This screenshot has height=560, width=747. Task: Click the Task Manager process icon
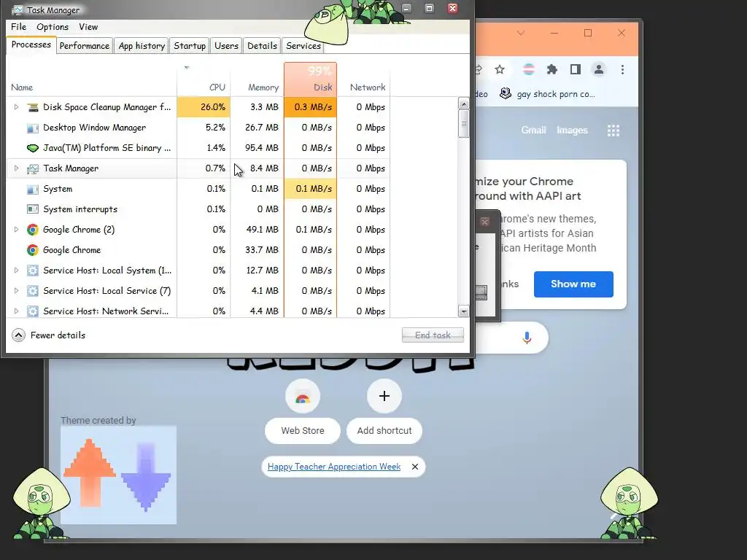click(32, 168)
